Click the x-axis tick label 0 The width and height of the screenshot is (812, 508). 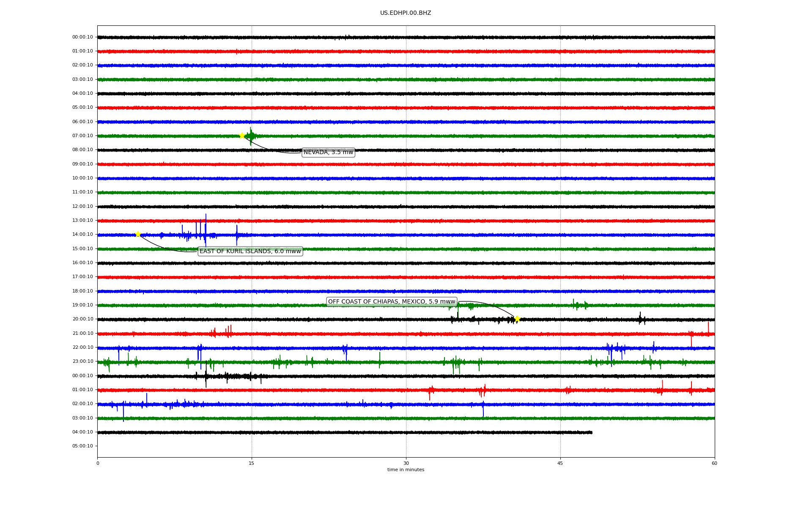98,463
